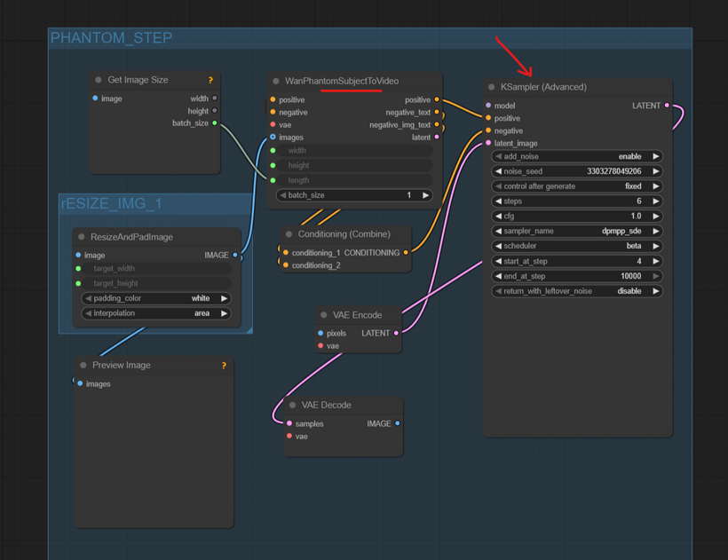The width and height of the screenshot is (728, 560).
Task: Collapse the ResizeAndPadImage node via its dot
Action: [82, 237]
